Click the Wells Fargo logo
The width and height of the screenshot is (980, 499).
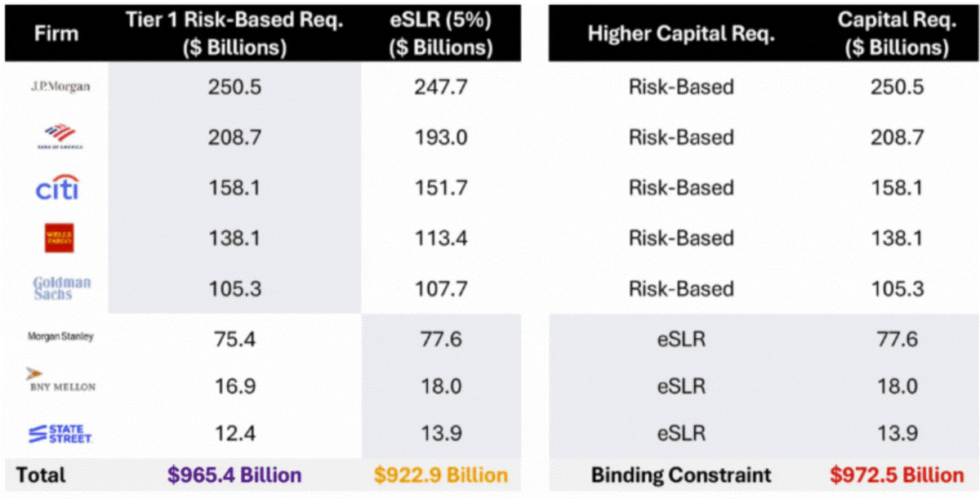(x=60, y=238)
